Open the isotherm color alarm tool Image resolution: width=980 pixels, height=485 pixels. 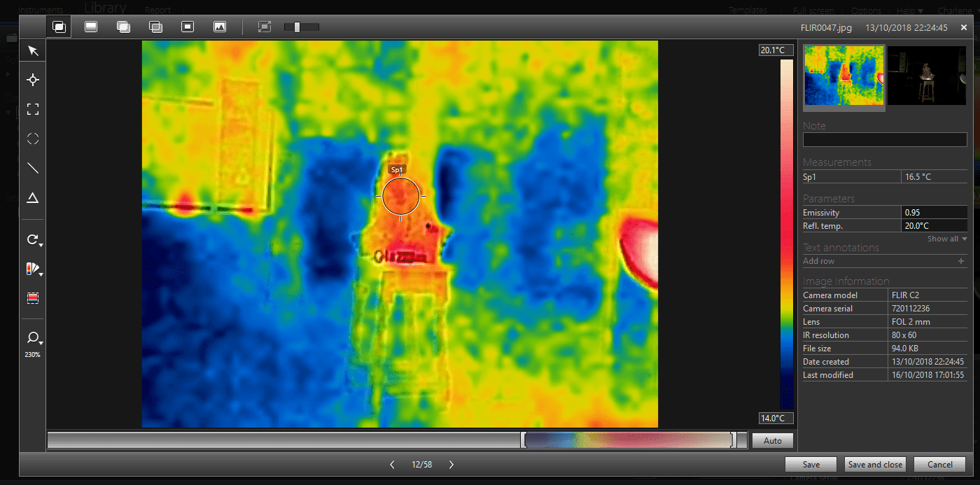(x=33, y=298)
